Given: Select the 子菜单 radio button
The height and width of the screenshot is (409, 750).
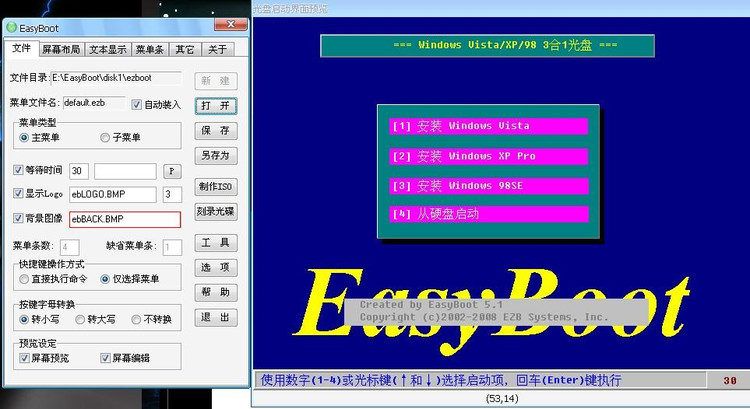Looking at the screenshot, I should coord(105,138).
